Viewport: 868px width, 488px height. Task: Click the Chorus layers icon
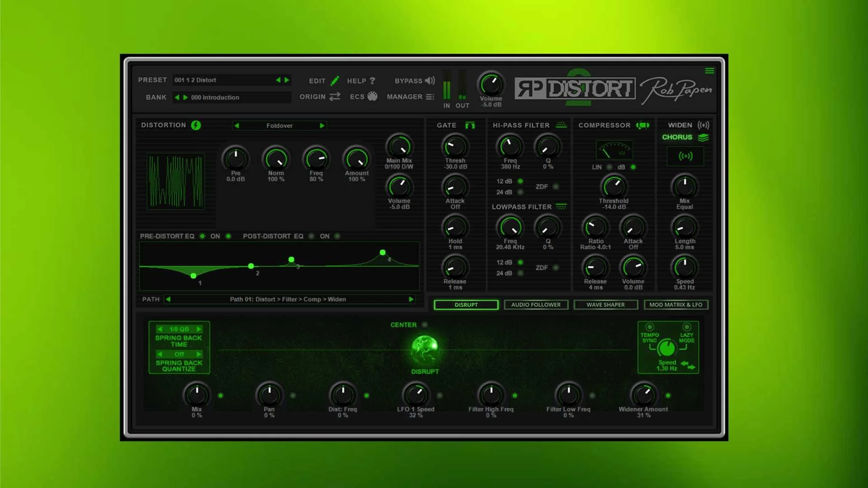click(703, 137)
